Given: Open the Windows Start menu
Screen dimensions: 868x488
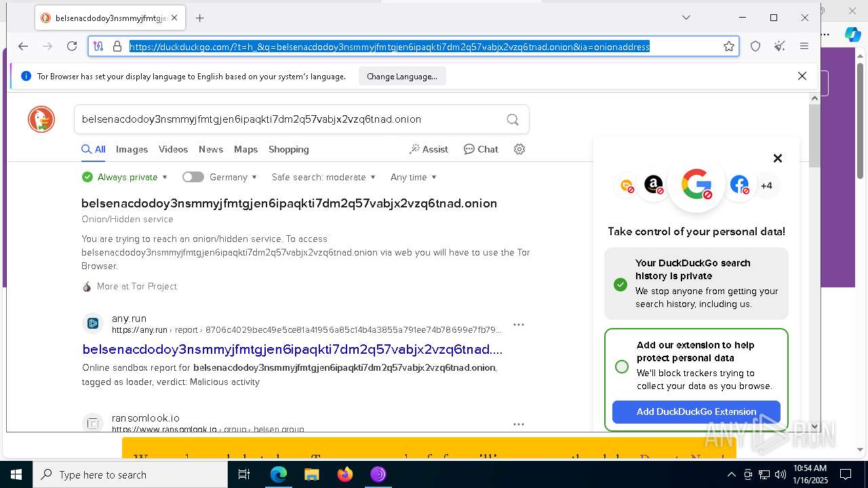Looking at the screenshot, I should (x=16, y=474).
